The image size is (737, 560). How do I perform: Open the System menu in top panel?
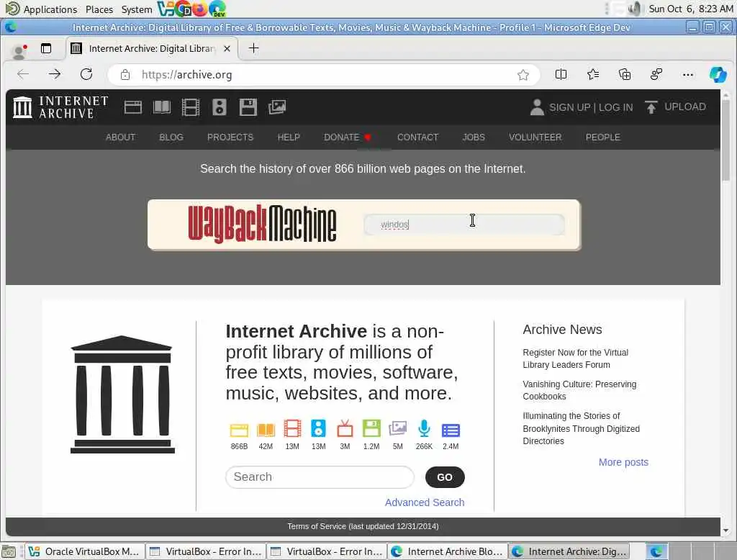pyautogui.click(x=137, y=9)
